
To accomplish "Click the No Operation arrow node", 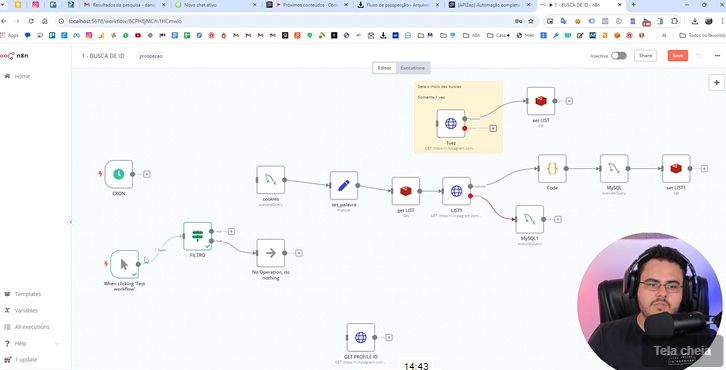I will pyautogui.click(x=270, y=253).
